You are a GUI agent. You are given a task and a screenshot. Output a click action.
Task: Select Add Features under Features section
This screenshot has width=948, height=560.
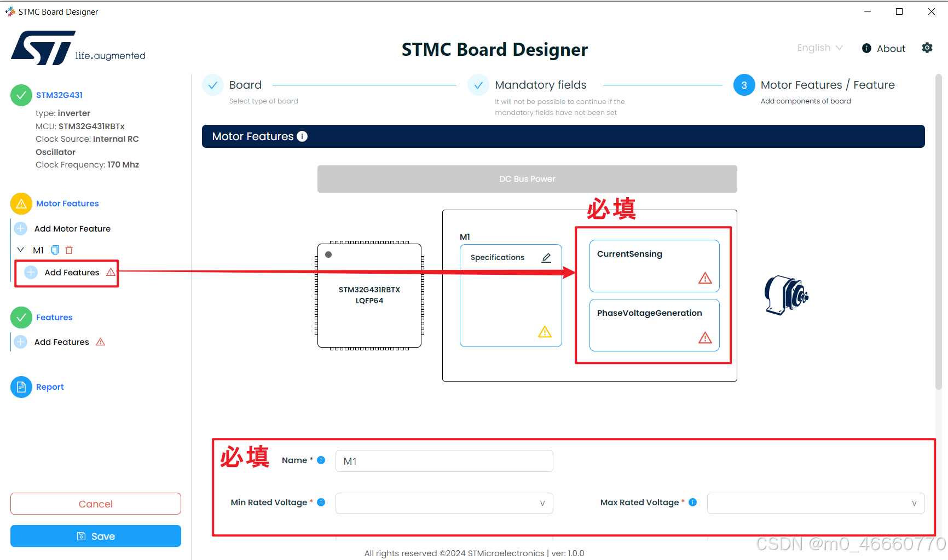click(x=61, y=342)
